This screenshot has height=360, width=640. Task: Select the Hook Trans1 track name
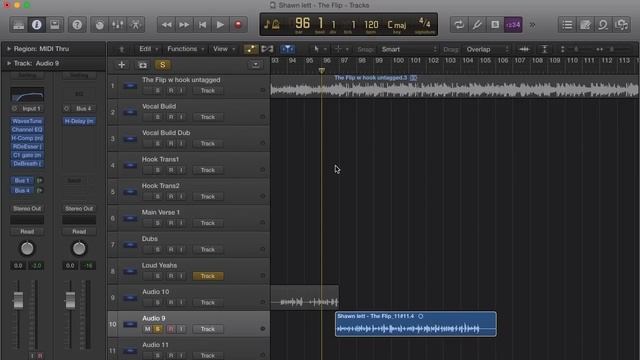coord(160,159)
